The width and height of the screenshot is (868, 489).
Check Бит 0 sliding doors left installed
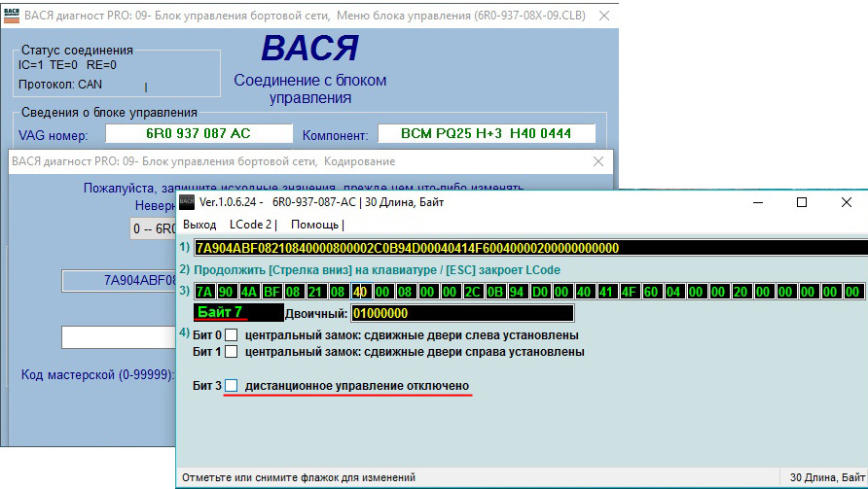[x=232, y=335]
